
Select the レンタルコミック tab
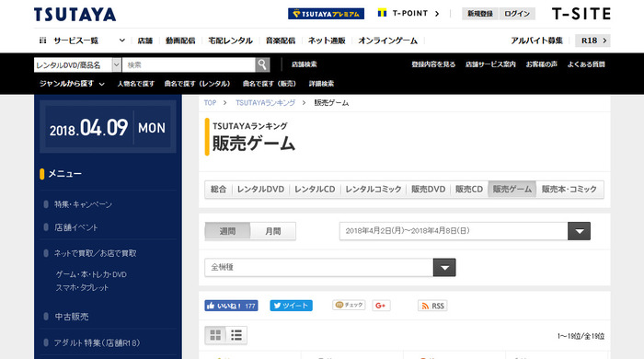(374, 190)
